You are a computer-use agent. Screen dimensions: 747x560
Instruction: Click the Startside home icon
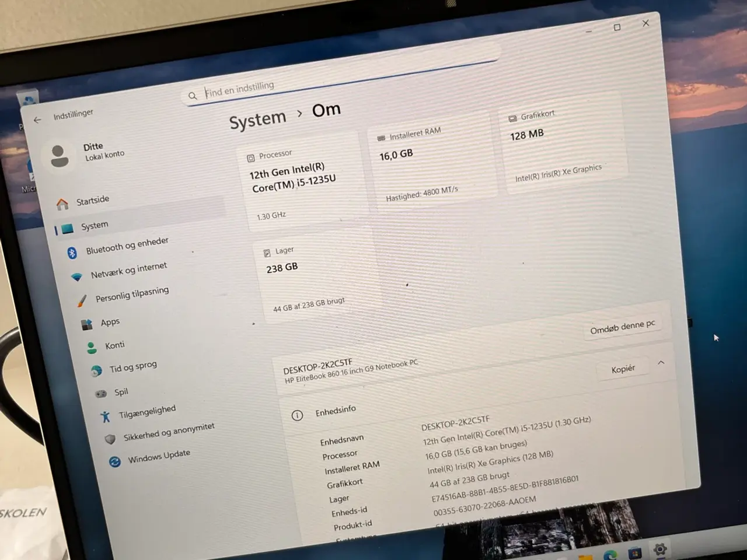[x=62, y=204]
